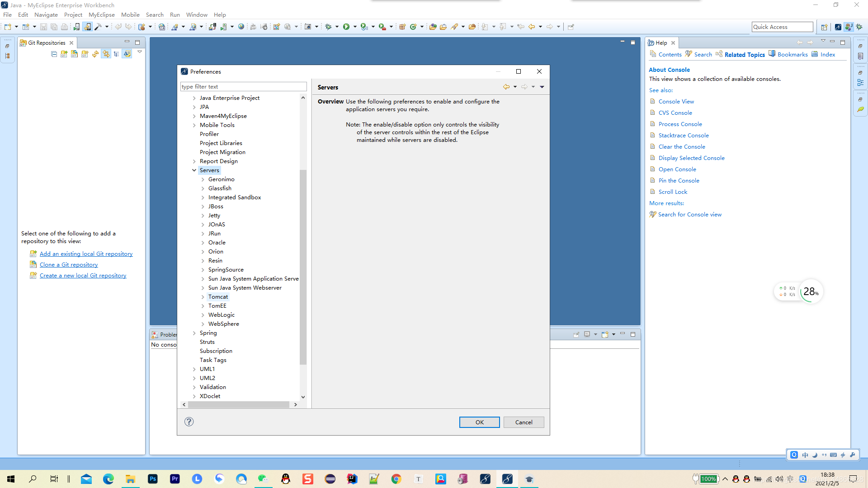Open the MyEclipse menu
This screenshot has width=868, height=488.
pos(102,14)
